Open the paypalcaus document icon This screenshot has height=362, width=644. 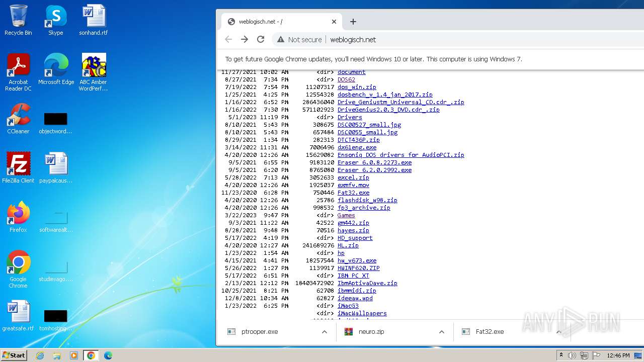[x=55, y=167]
